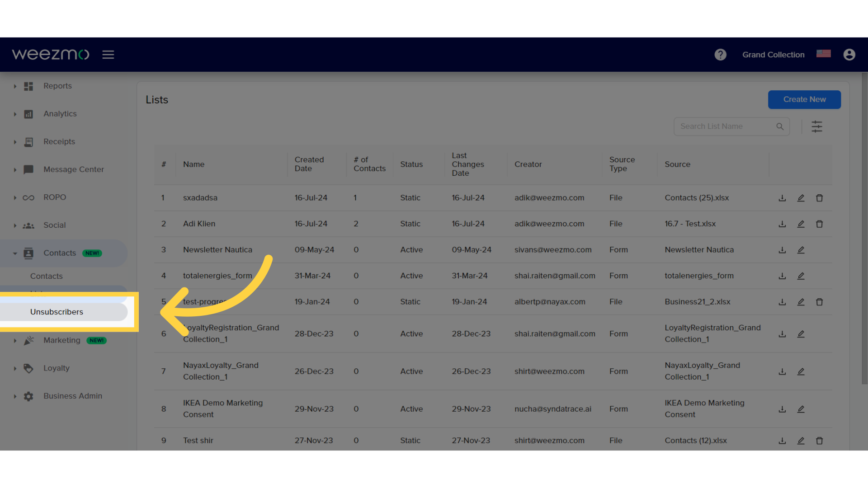The width and height of the screenshot is (868, 488).
Task: Open the user account profile icon
Action: pos(849,55)
